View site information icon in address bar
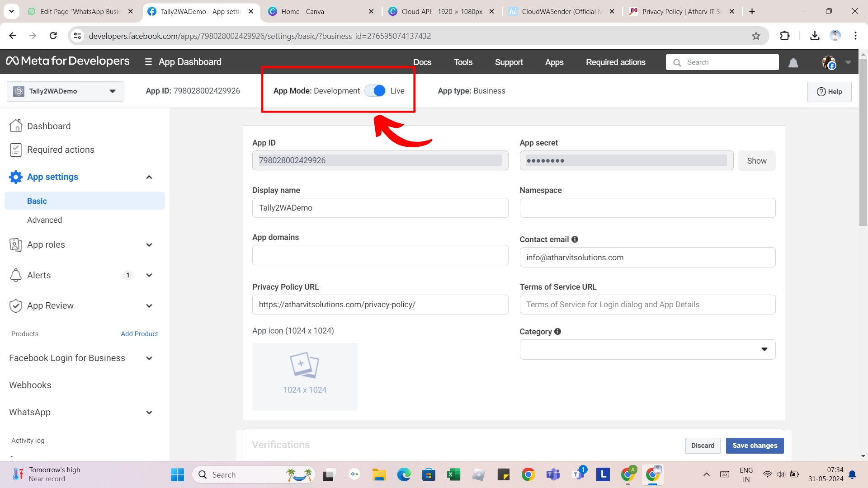Image resolution: width=868 pixels, height=488 pixels. [78, 36]
